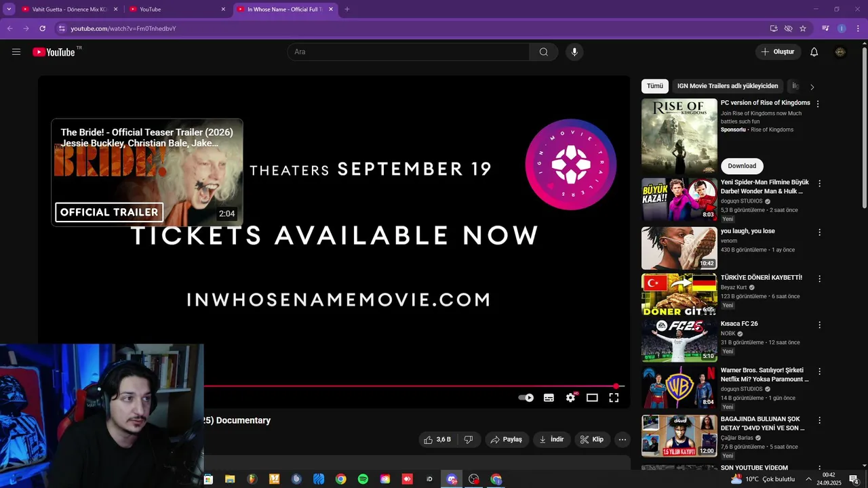Go back in browser history
This screenshot has width=868, height=488.
tap(9, 28)
